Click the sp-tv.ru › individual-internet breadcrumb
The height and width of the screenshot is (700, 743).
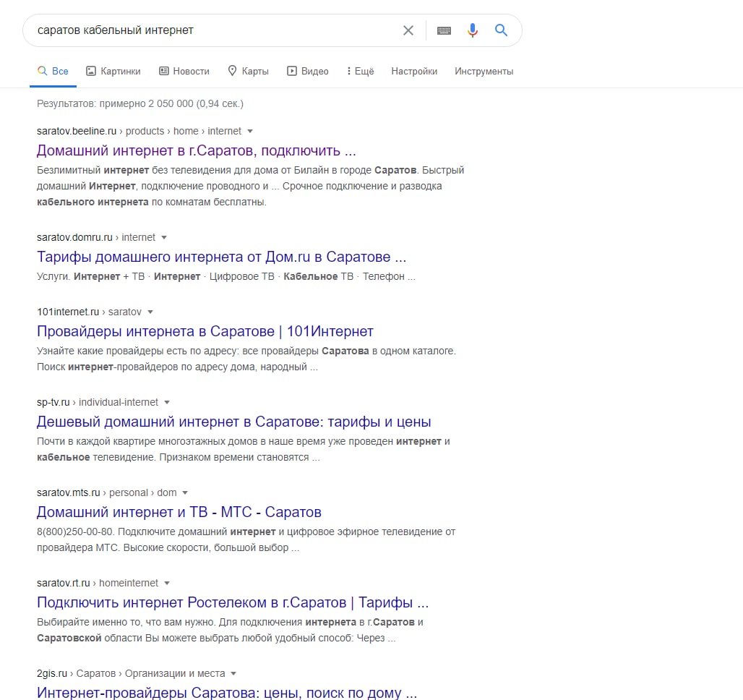pos(98,402)
